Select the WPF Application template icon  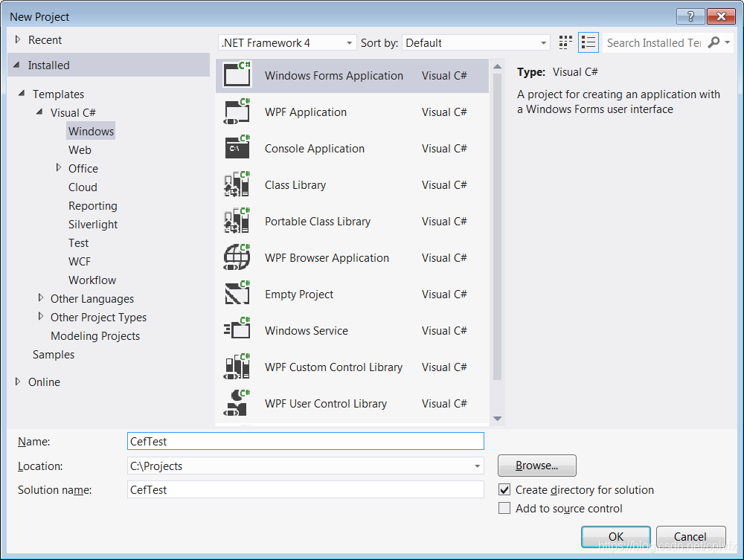[236, 112]
